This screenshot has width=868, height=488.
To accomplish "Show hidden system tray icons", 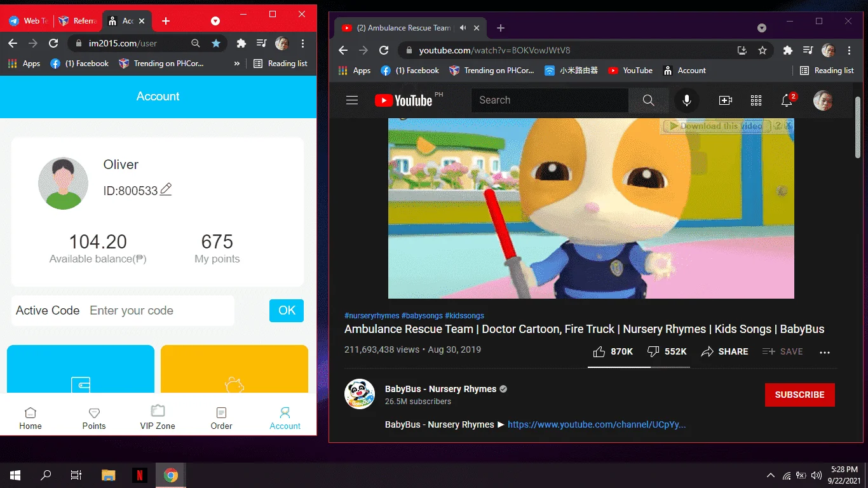I will point(771,475).
